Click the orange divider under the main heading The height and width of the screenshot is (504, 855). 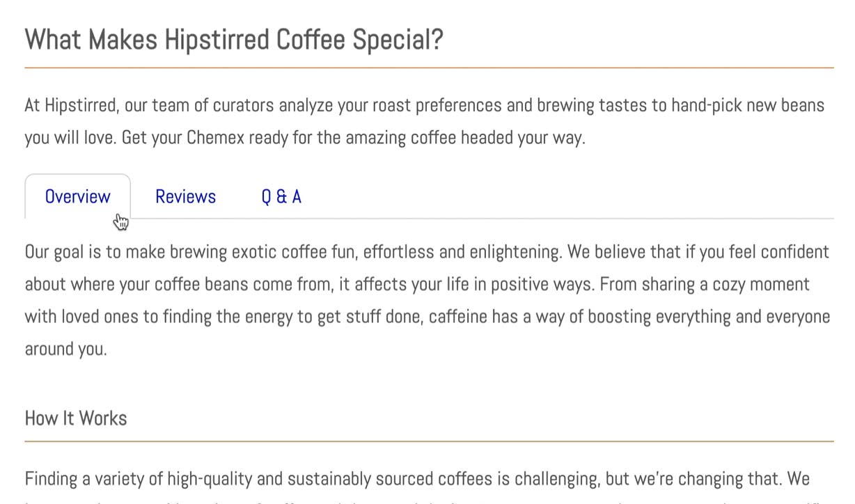tap(430, 68)
